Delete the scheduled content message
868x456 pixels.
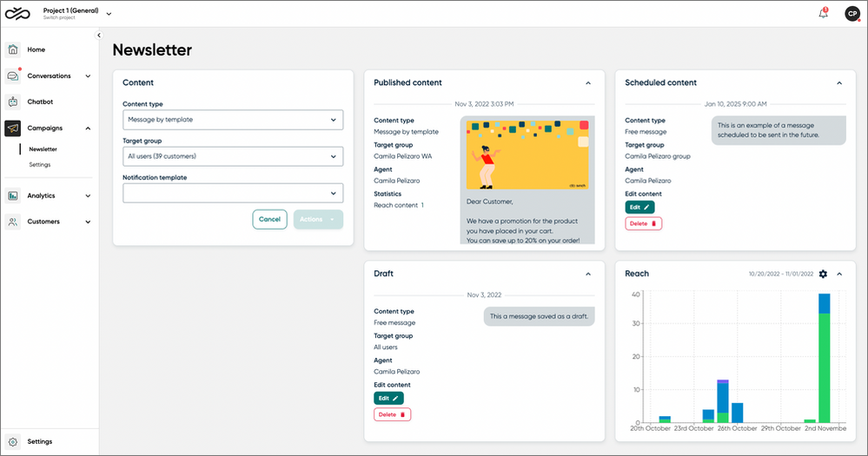[643, 223]
